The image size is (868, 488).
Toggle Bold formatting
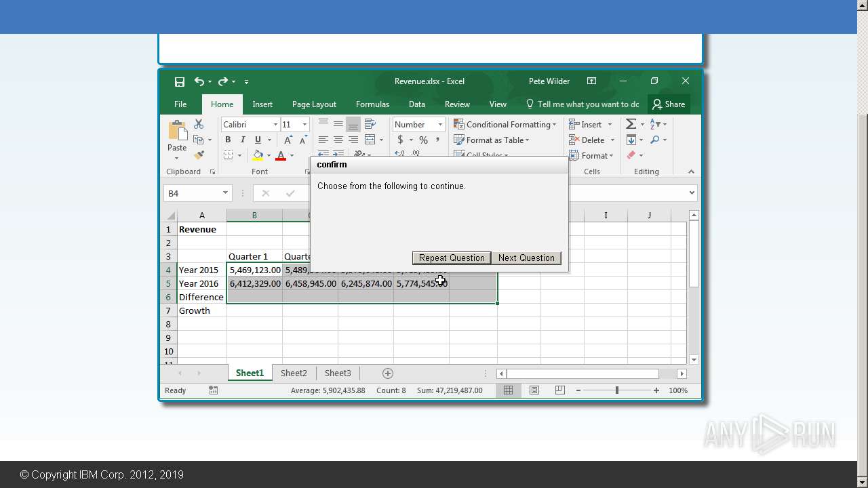(228, 140)
